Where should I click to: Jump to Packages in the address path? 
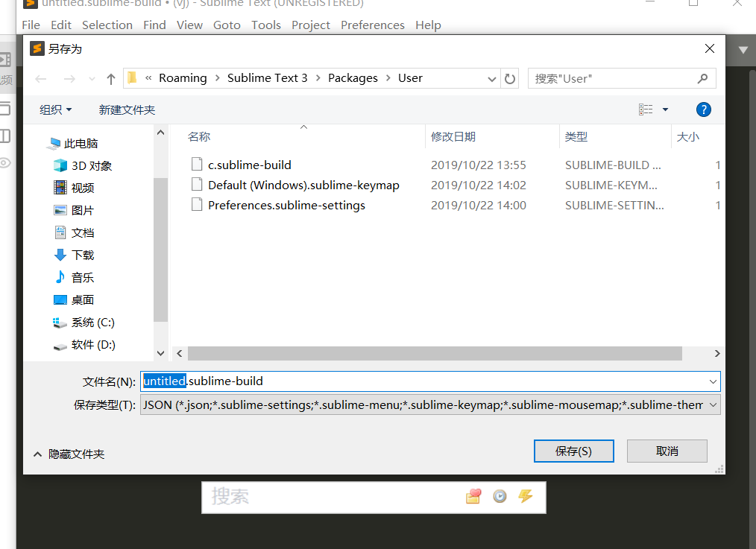click(x=353, y=78)
